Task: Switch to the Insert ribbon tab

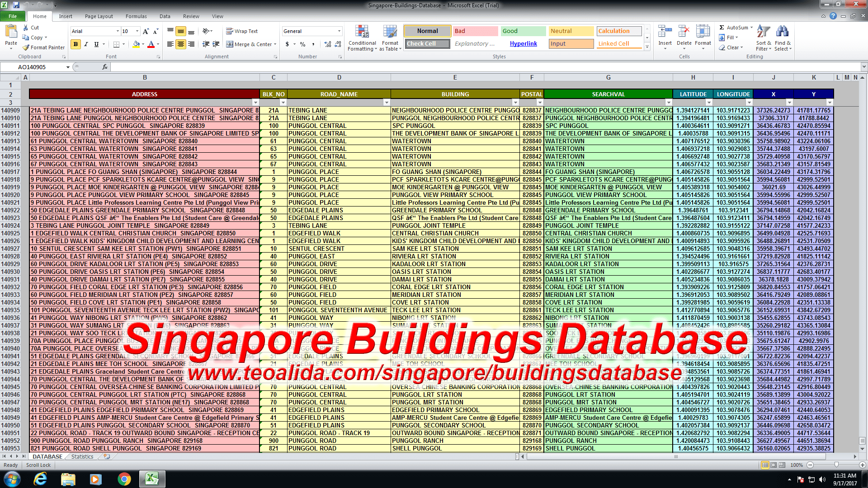Action: click(x=66, y=16)
